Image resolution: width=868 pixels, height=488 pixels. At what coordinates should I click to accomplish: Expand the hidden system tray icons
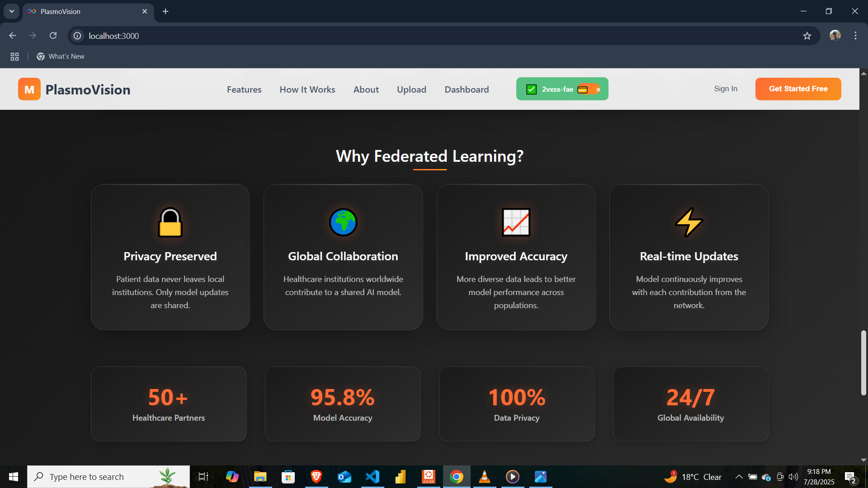click(739, 477)
